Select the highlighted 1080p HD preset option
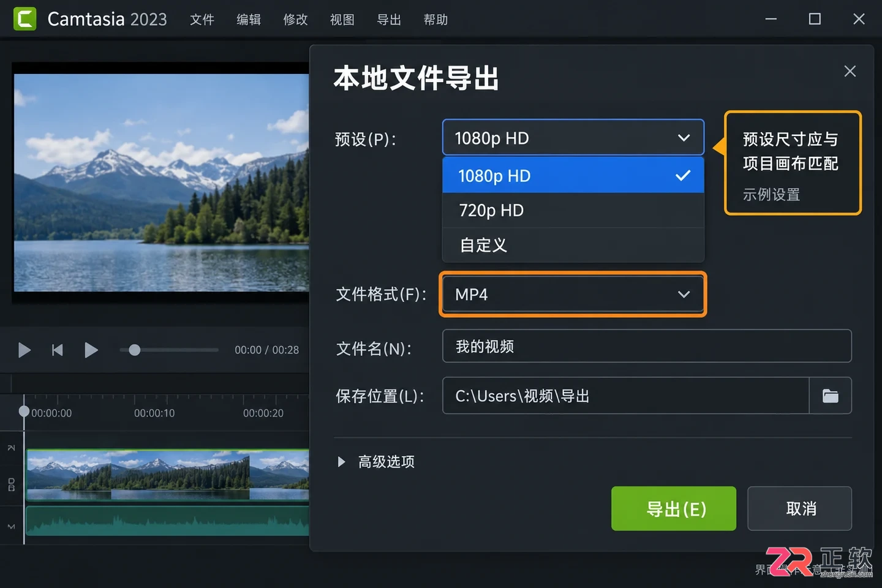The image size is (882, 588). [573, 176]
